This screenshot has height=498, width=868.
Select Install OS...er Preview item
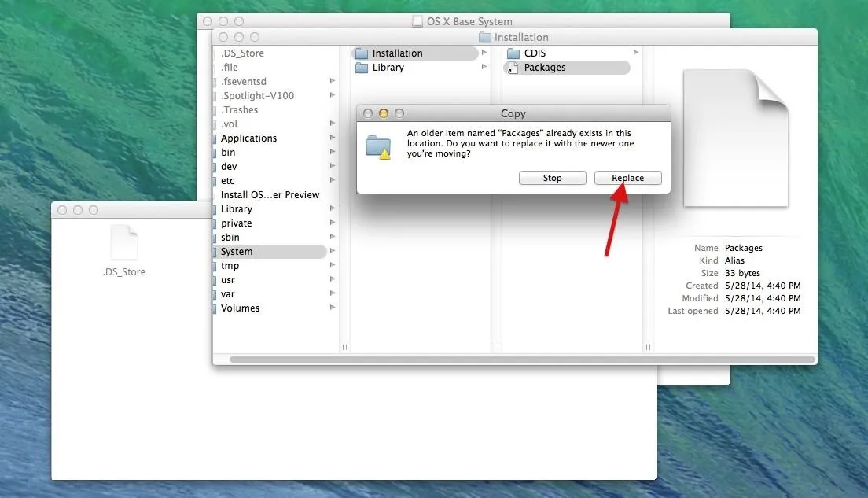270,195
